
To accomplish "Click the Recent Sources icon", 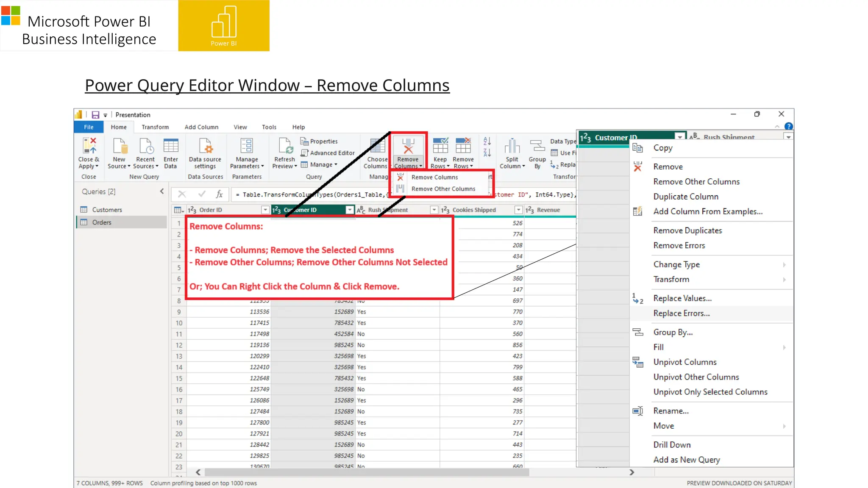I will pyautogui.click(x=146, y=145).
